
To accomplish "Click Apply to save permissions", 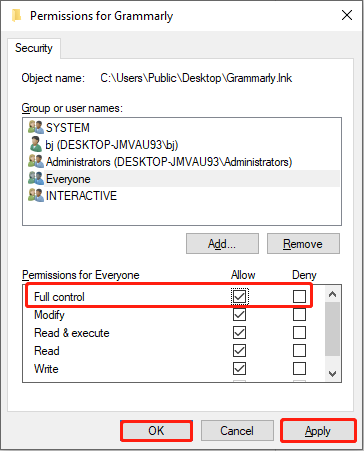I will [318, 431].
